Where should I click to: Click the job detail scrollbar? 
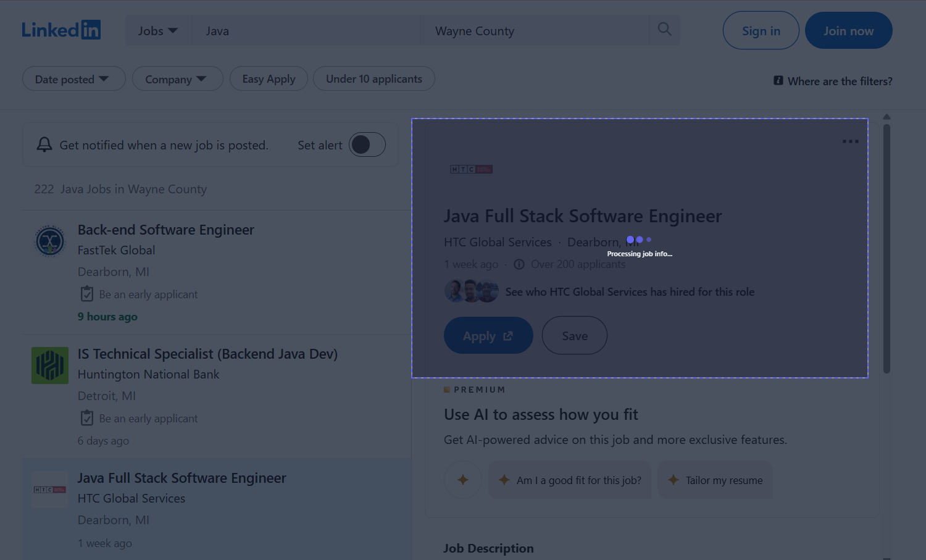pos(886,249)
